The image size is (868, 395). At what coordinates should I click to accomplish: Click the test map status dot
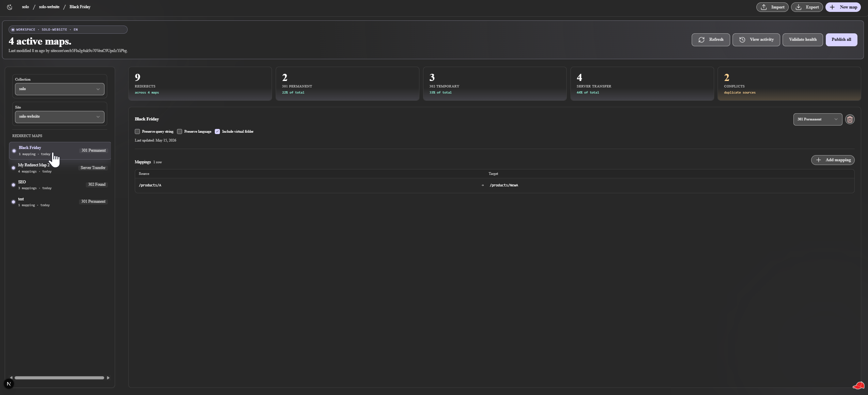coord(13,202)
